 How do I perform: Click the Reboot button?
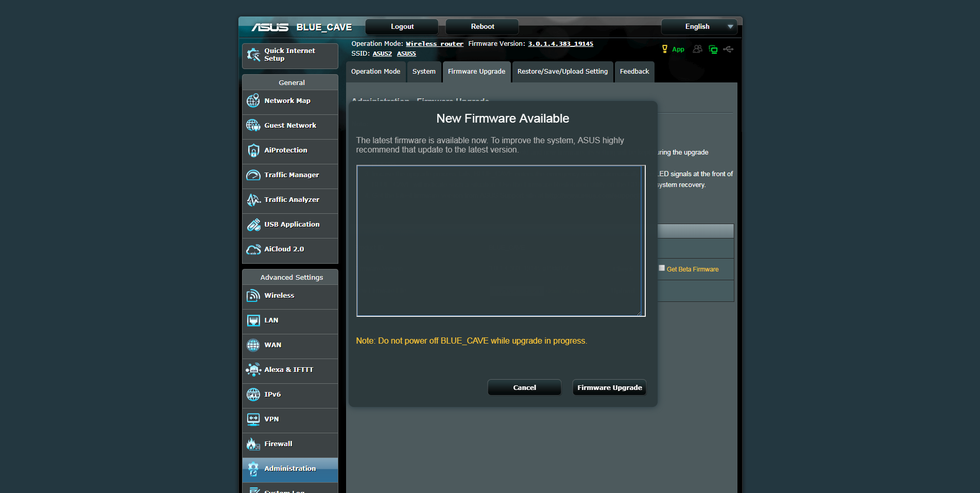tap(482, 27)
